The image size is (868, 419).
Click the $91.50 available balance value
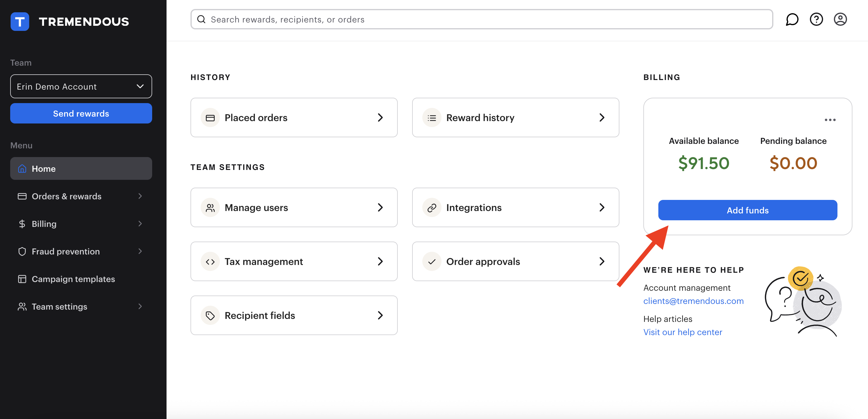pos(704,163)
